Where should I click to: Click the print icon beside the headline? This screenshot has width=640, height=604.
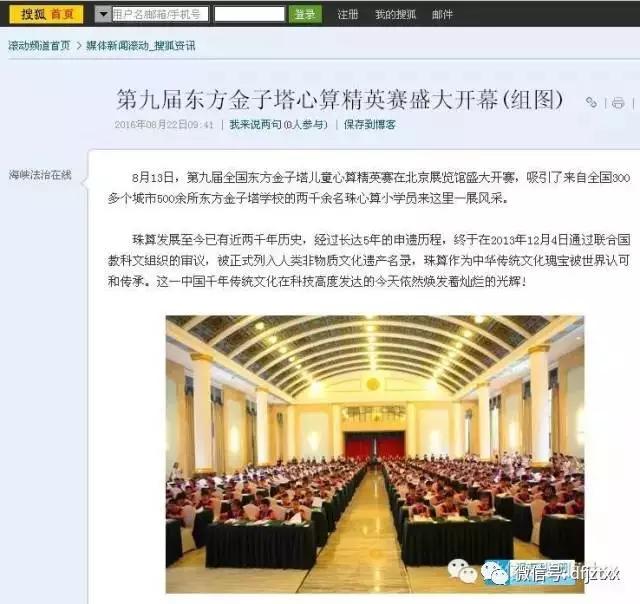pos(618,102)
